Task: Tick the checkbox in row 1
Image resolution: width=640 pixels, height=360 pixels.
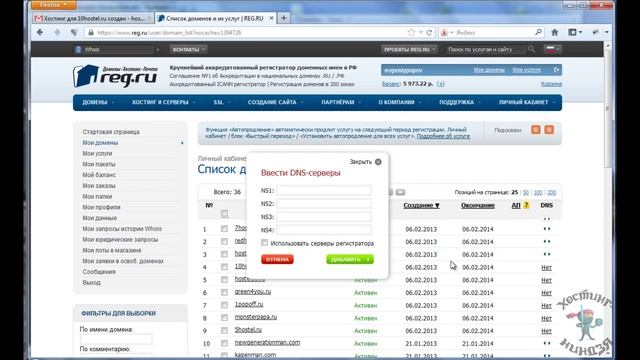Action: tap(224, 229)
